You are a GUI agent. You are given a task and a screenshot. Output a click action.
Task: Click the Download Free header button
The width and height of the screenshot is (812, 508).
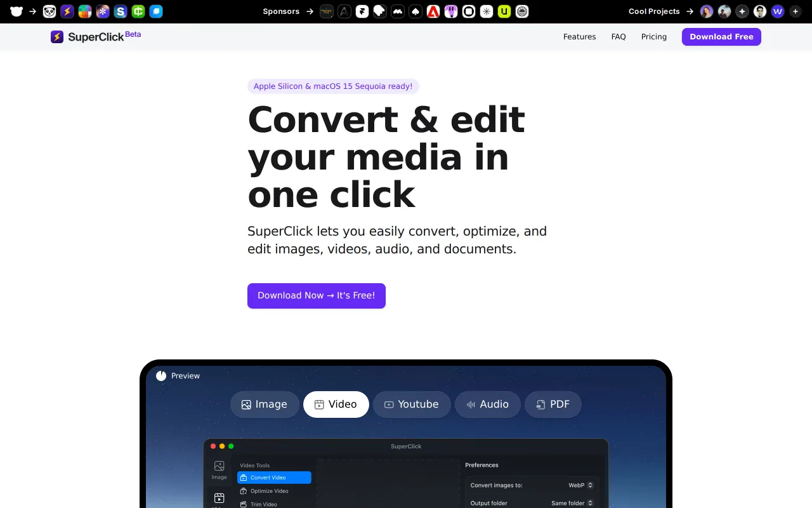click(x=721, y=37)
